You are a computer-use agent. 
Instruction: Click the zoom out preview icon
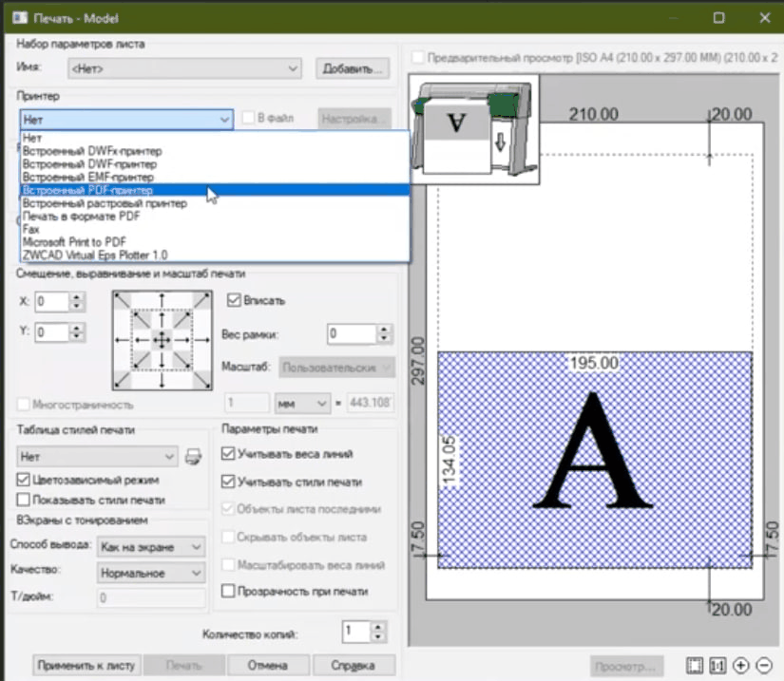pyautogui.click(x=763, y=666)
